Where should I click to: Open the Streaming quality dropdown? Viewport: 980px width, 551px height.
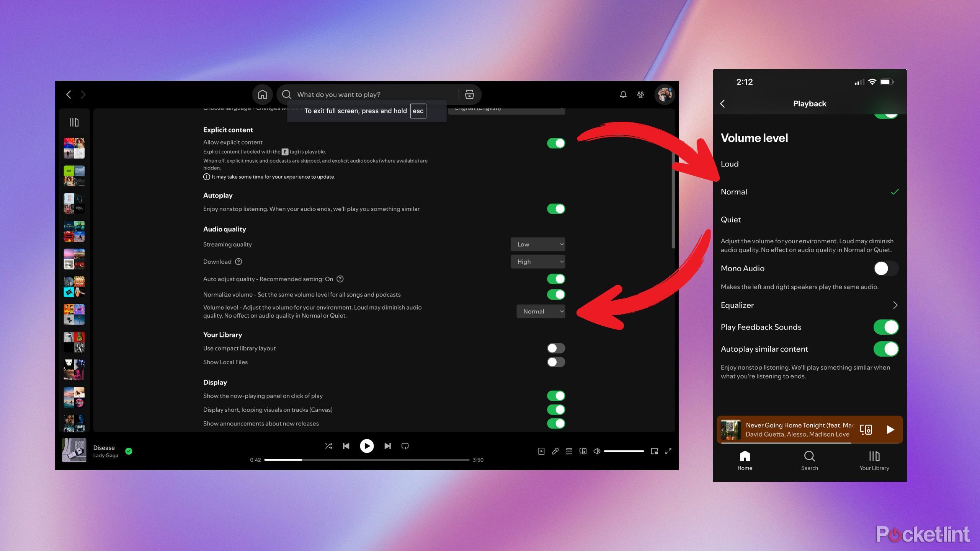538,245
